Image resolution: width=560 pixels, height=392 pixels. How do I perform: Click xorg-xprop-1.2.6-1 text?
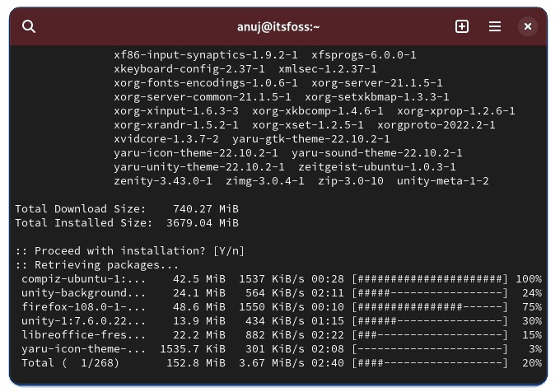(456, 110)
